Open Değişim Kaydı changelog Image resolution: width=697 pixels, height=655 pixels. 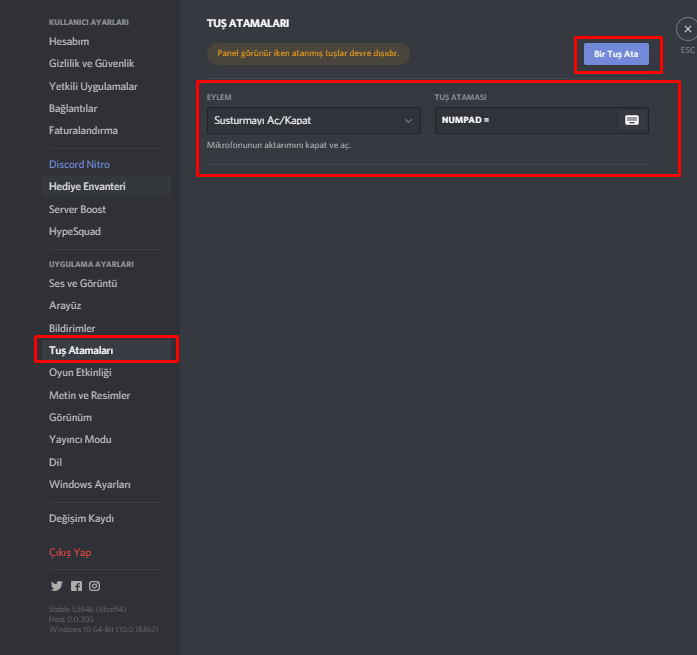point(81,519)
